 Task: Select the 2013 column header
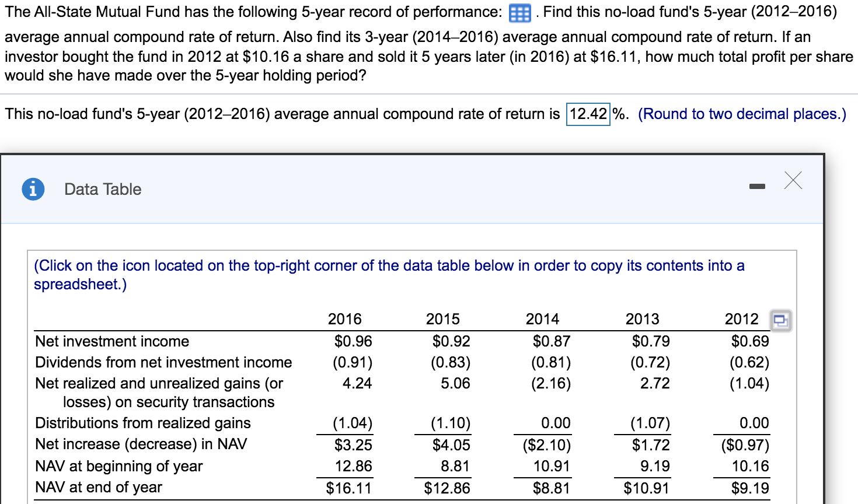tap(642, 319)
